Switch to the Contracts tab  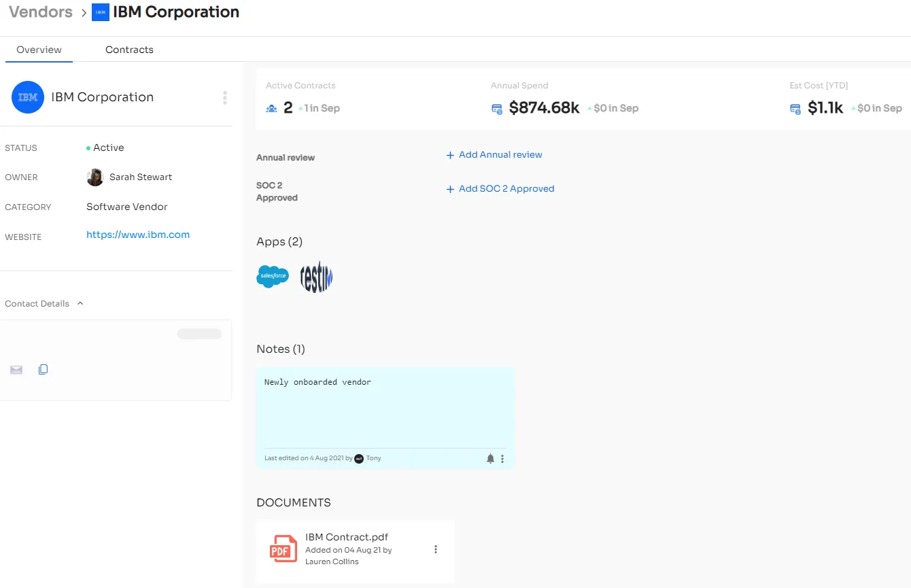click(x=129, y=50)
